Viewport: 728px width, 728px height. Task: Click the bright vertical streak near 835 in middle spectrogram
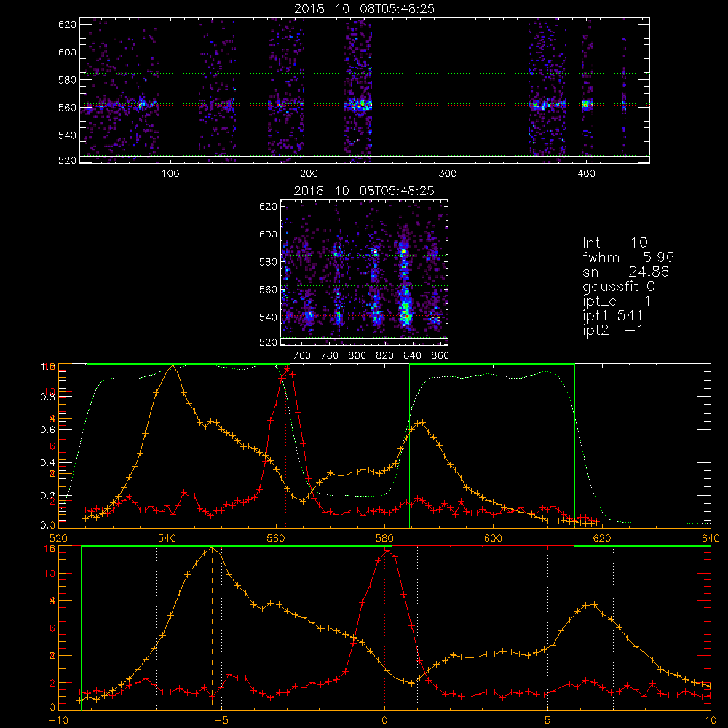pos(405,288)
